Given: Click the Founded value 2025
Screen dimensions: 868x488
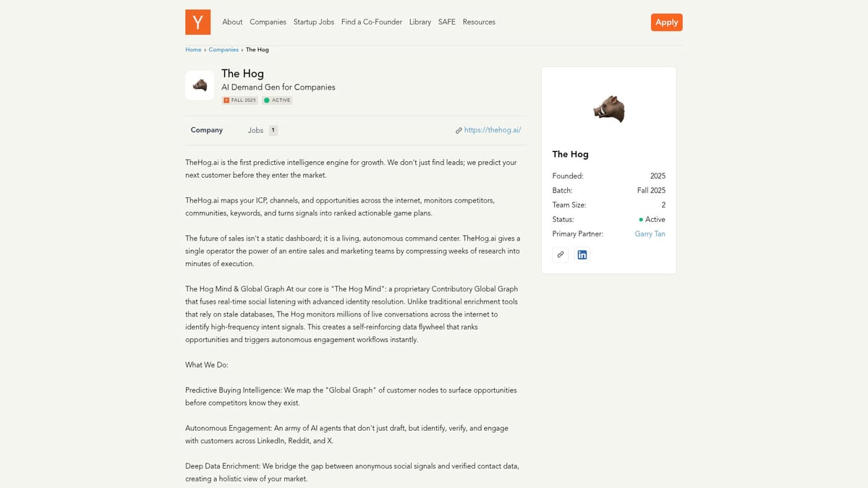Looking at the screenshot, I should [658, 176].
